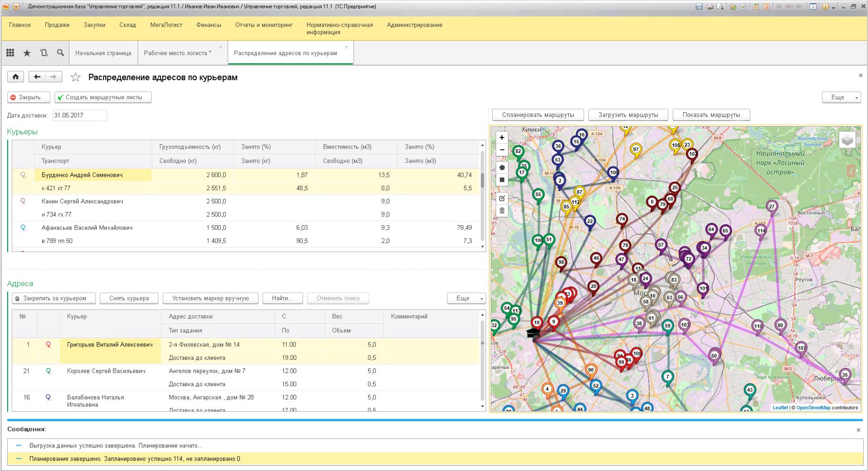Image resolution: width=868 pixels, height=471 pixels.
Task: Click map marker number 55
Action: [x=538, y=196]
